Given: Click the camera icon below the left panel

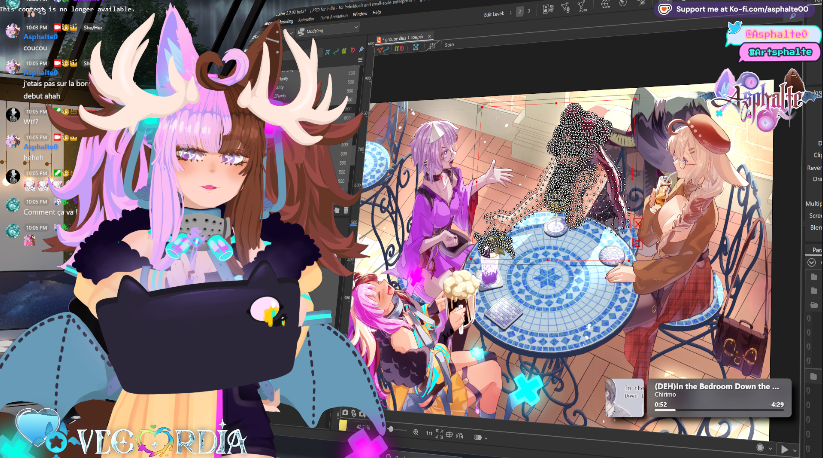Looking at the screenshot, I should [345, 412].
